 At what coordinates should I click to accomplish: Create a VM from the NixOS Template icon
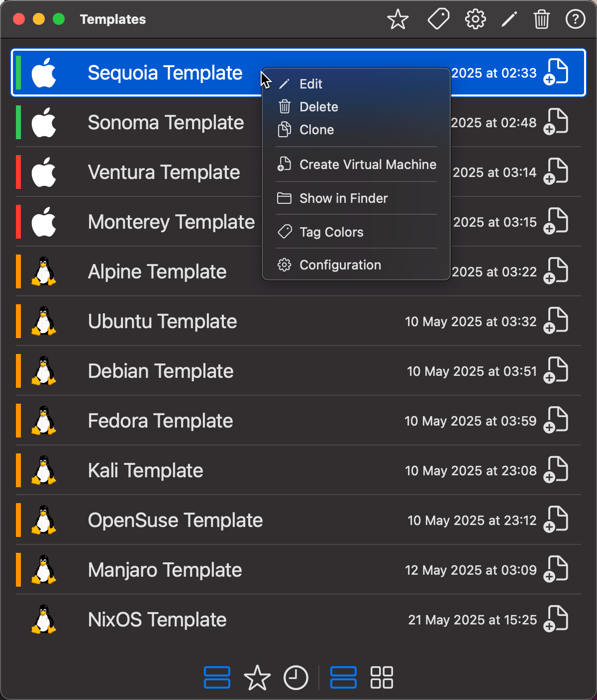tap(557, 619)
